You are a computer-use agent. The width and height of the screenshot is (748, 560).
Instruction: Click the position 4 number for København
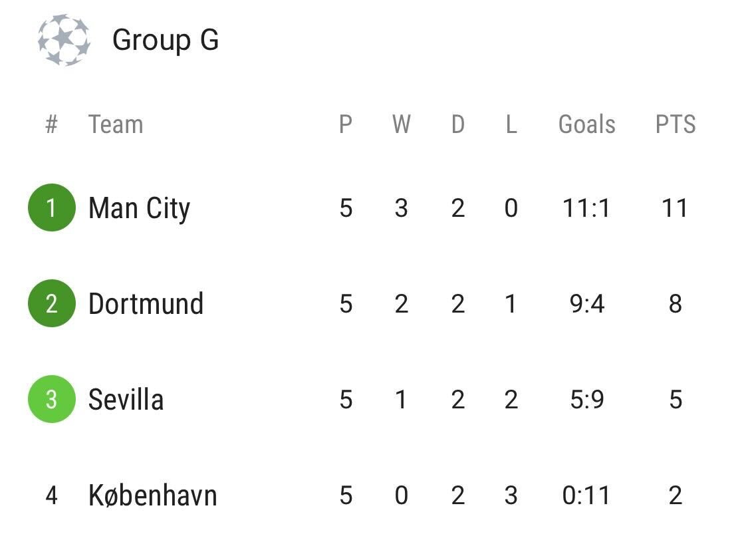[x=51, y=495]
